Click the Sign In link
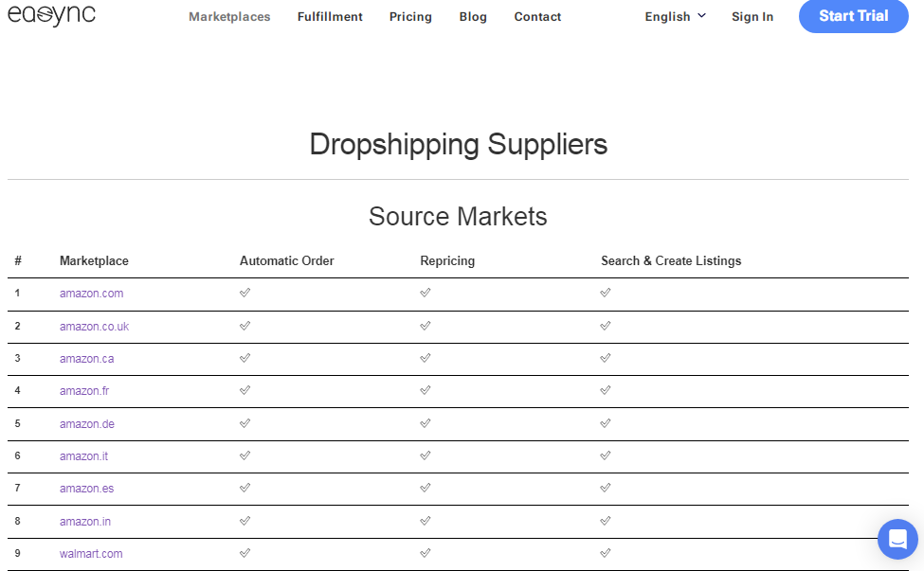This screenshot has width=924, height=571. coord(752,16)
